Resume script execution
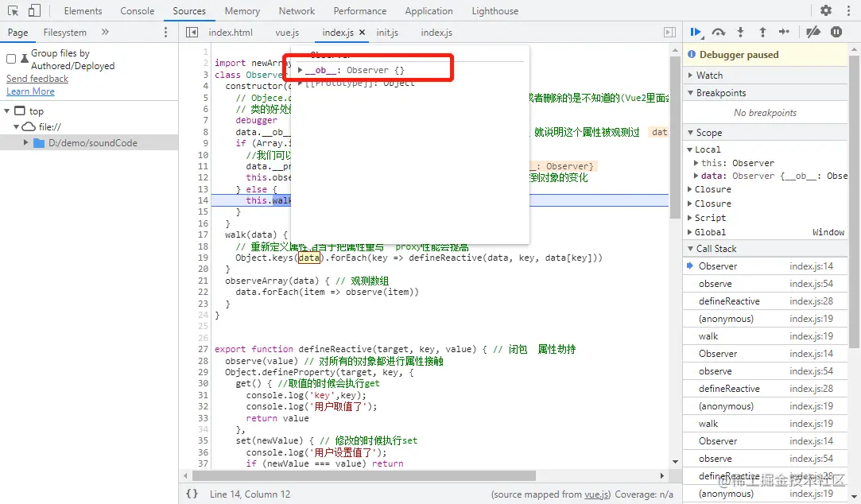 (696, 33)
